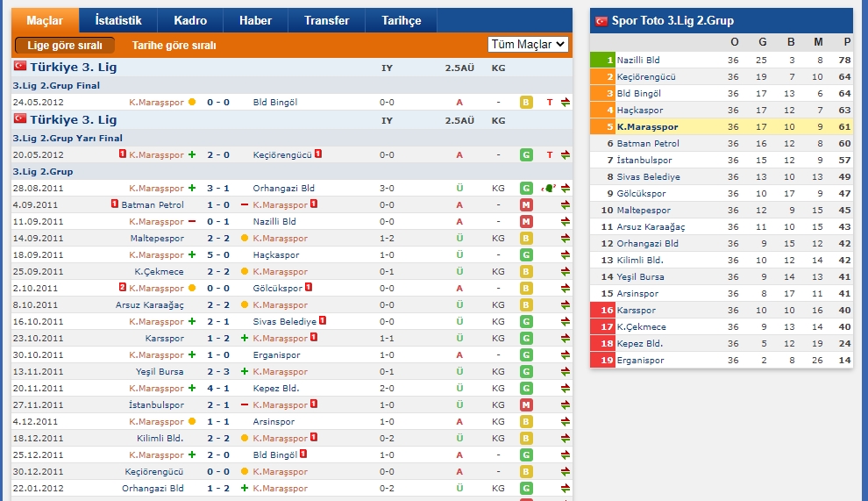Switch to the Kadro tab
The height and width of the screenshot is (501, 868).
[190, 20]
